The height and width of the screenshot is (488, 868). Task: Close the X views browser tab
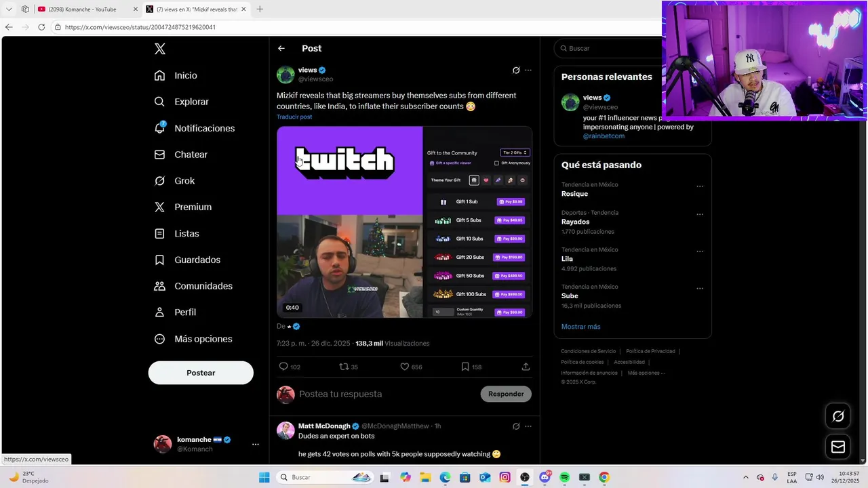click(243, 9)
